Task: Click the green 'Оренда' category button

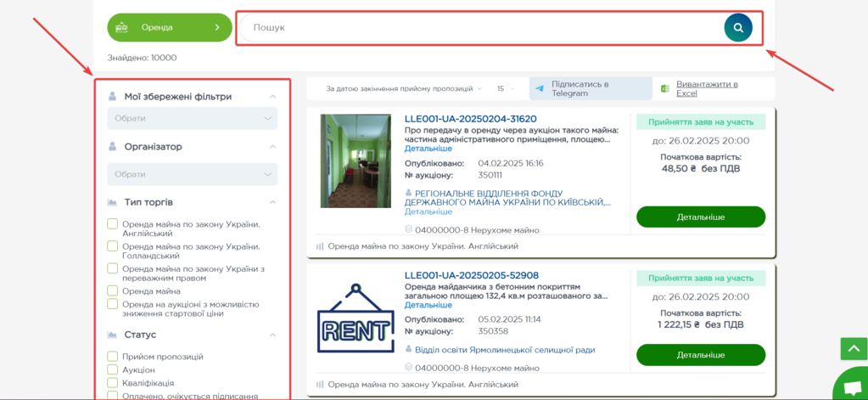Action: [169, 27]
